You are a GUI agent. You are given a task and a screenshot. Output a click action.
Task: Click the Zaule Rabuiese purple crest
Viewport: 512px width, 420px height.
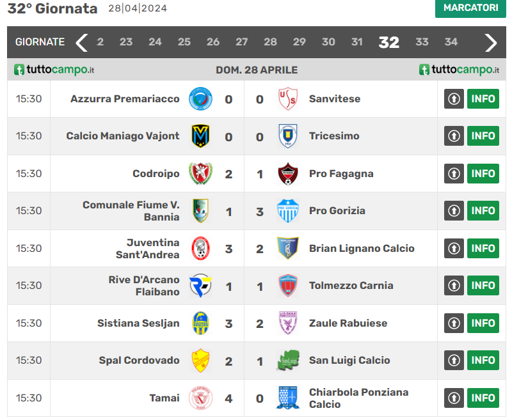(x=287, y=323)
